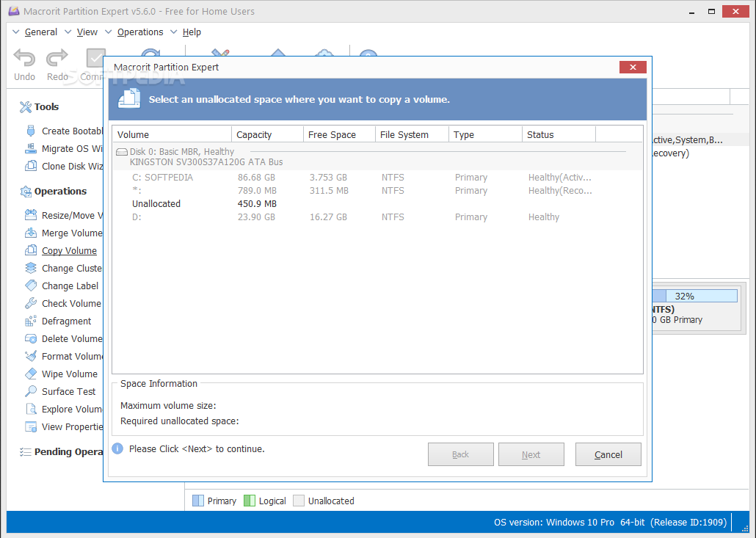Image resolution: width=756 pixels, height=538 pixels.
Task: Click the 16.27 GB free space cell
Action: coord(328,217)
